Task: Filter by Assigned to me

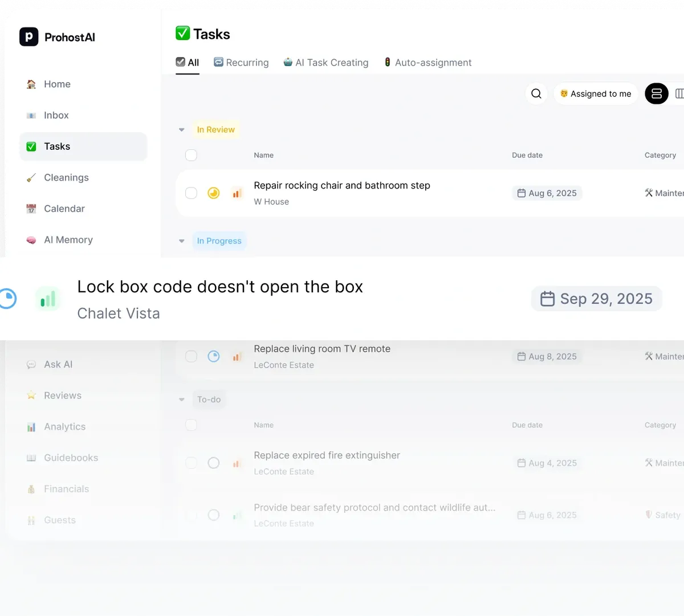Action: (x=596, y=93)
